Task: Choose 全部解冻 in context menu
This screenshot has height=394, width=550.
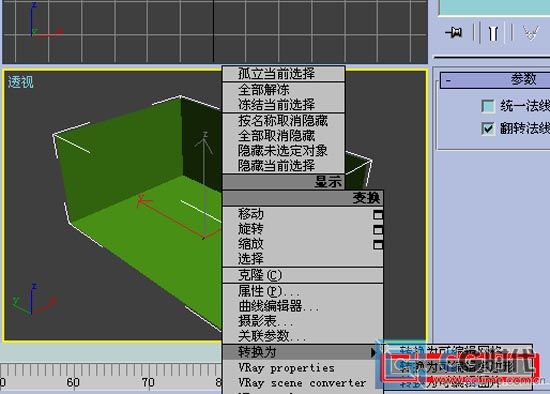Action: click(283, 90)
